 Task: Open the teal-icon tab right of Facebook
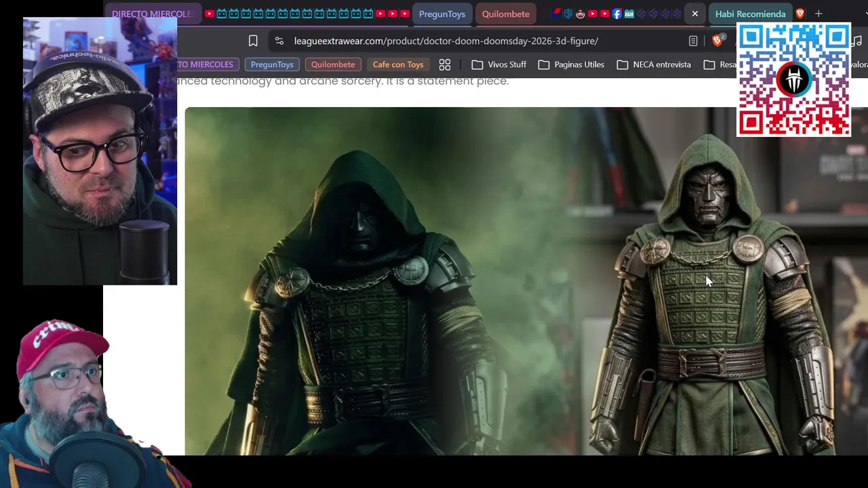629,14
